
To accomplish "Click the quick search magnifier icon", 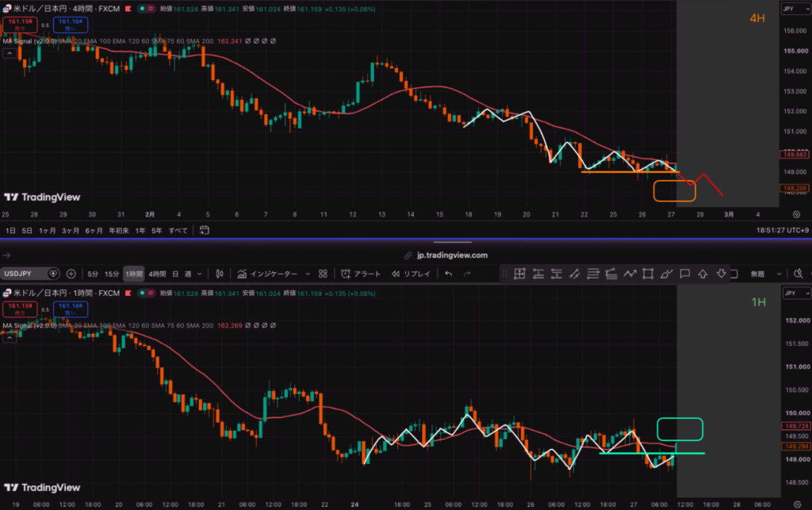I will point(798,274).
